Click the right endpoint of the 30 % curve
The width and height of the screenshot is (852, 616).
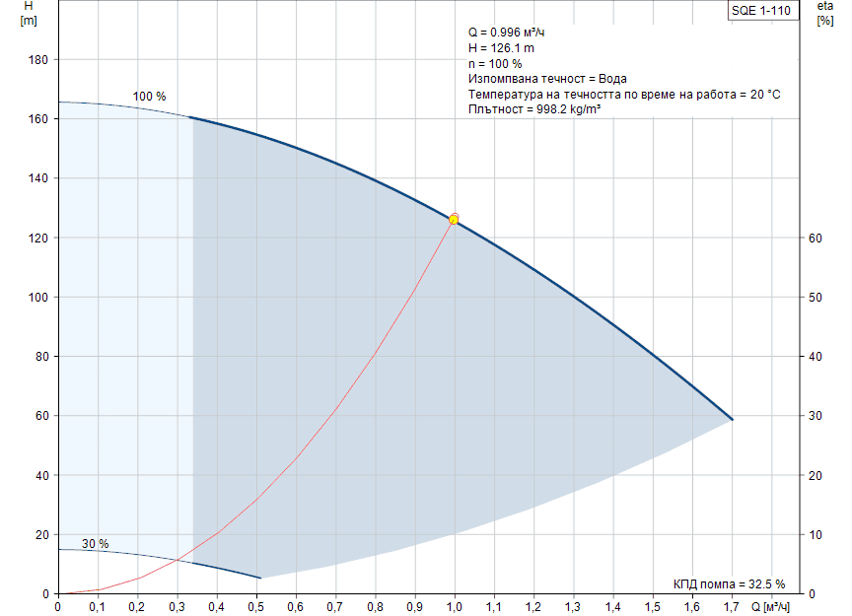point(260,578)
